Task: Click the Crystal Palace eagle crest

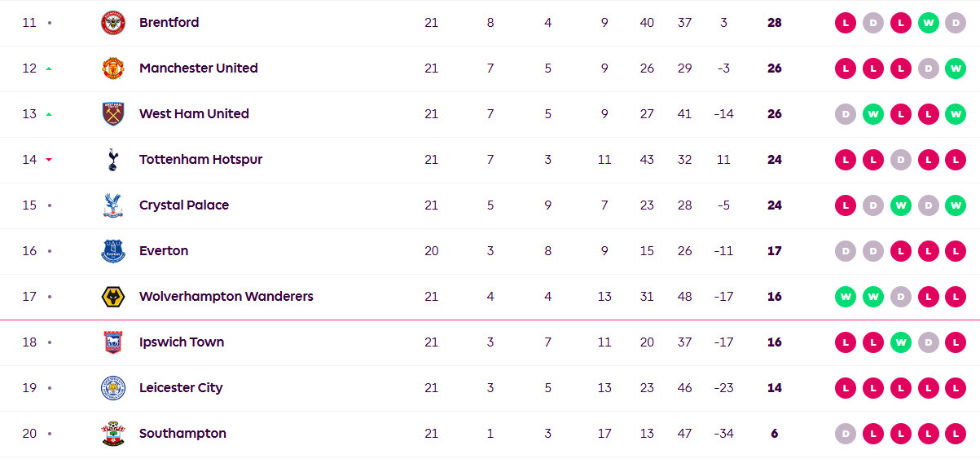Action: [x=113, y=205]
